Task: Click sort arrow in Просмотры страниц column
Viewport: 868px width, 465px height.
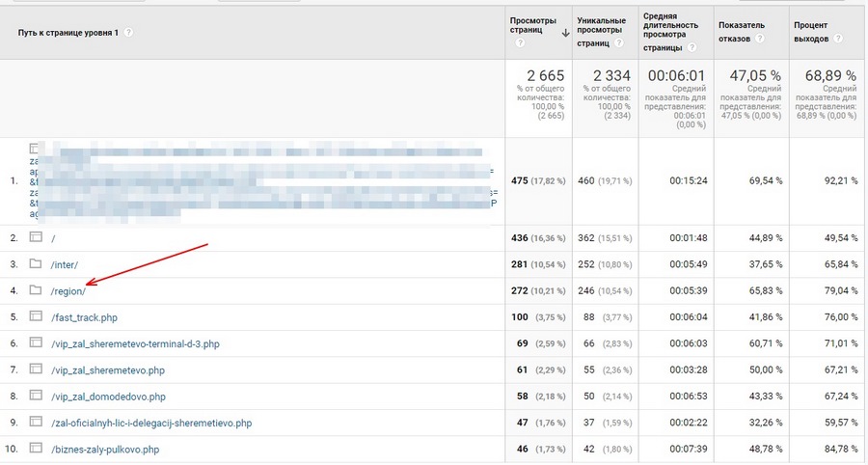Action: point(565,33)
